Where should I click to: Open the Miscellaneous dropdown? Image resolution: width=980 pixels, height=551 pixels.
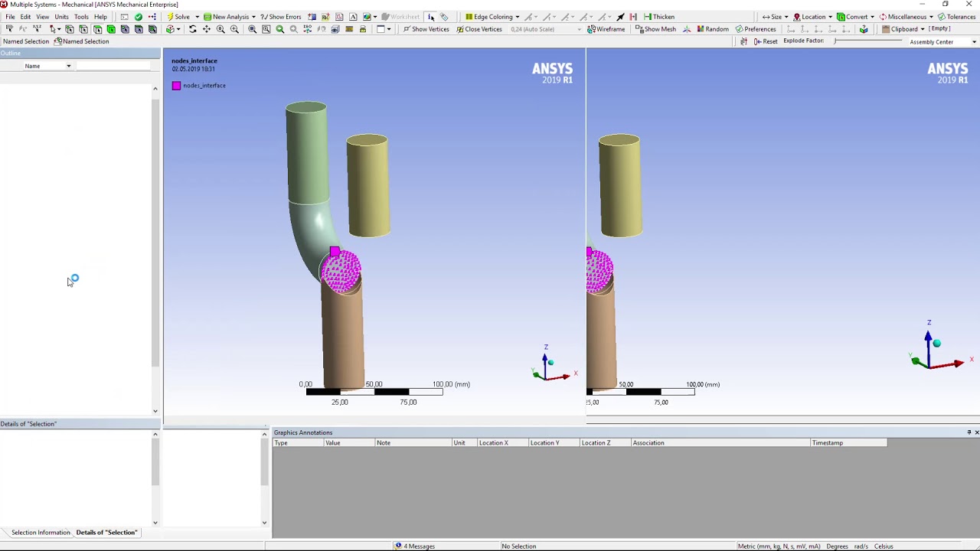click(931, 17)
